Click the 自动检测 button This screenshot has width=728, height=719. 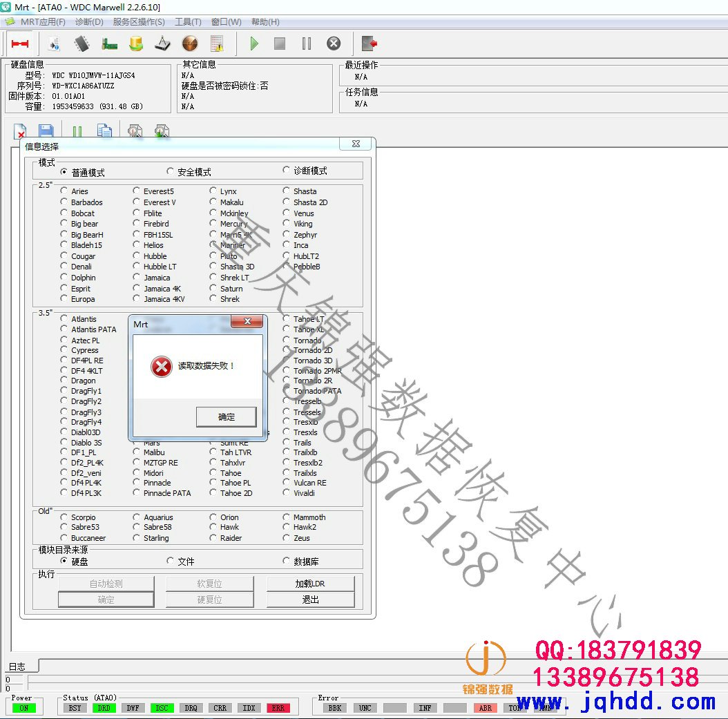pyautogui.click(x=106, y=584)
